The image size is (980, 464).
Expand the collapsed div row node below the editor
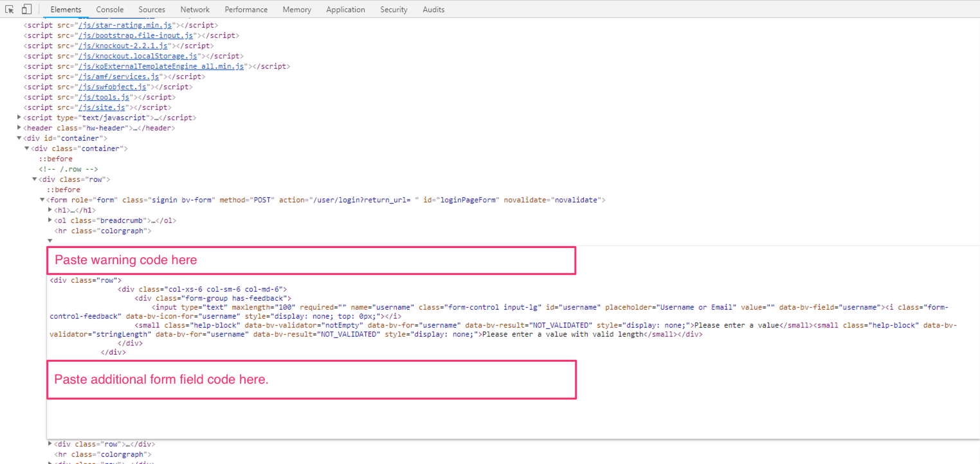(50, 444)
